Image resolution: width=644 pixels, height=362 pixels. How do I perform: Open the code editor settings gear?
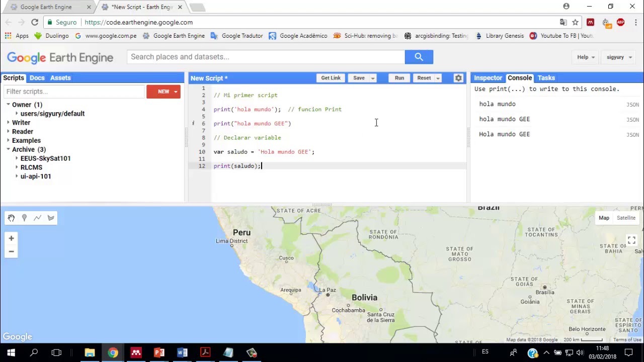tap(458, 78)
